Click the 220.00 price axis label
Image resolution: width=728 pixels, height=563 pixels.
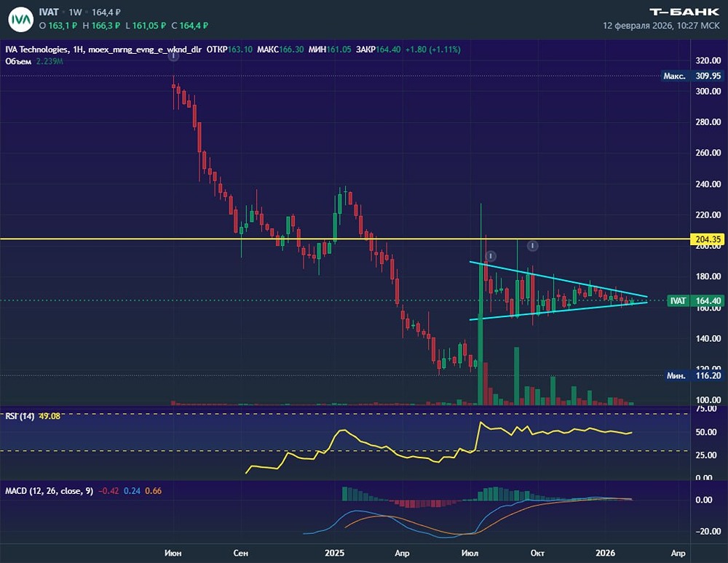coord(708,215)
